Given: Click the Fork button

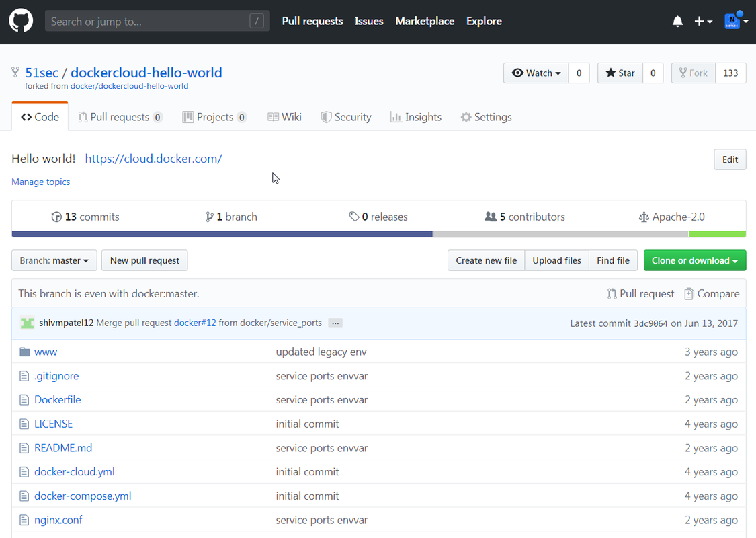Looking at the screenshot, I should (694, 73).
